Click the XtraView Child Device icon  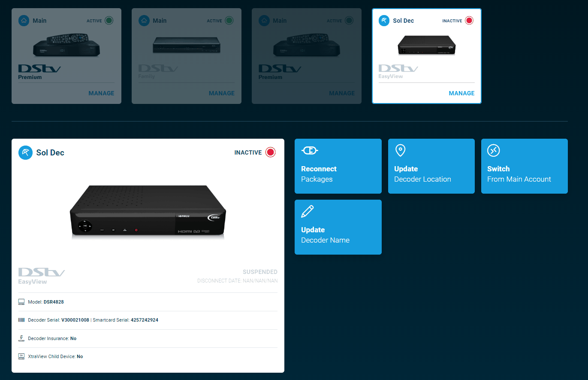click(21, 356)
